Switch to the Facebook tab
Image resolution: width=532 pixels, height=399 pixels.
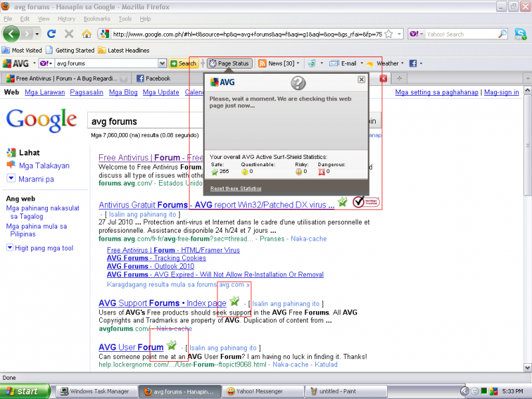(158, 78)
